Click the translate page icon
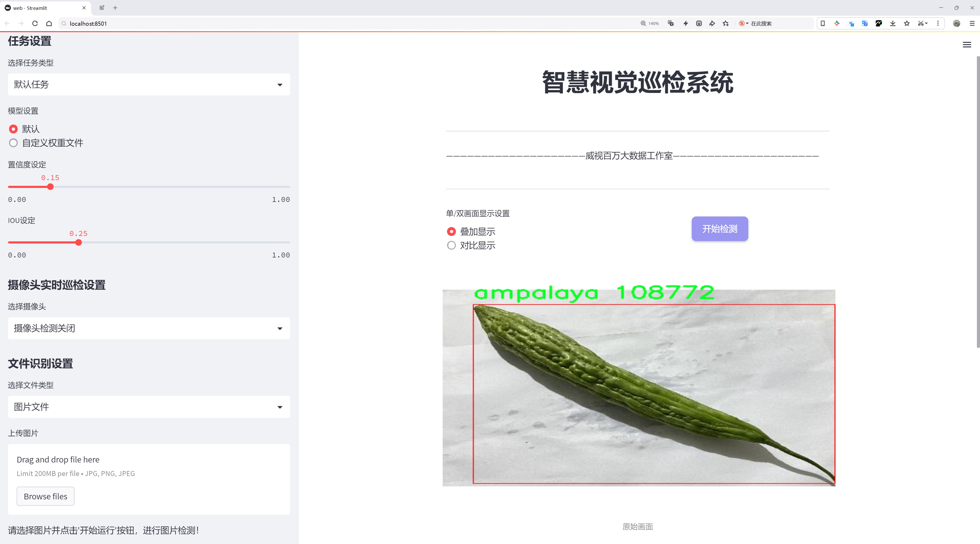Viewport: 980px width, 544px height. tap(671, 24)
